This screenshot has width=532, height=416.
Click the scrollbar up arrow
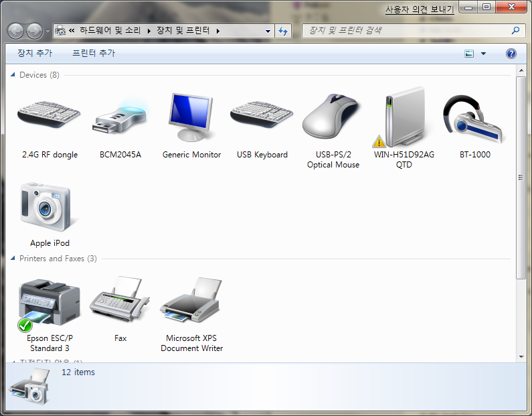point(521,70)
